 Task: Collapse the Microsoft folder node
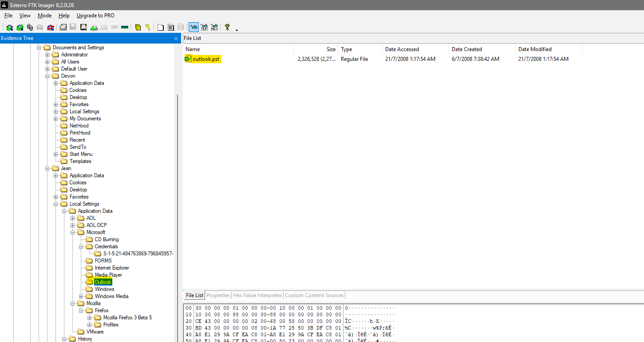click(x=73, y=232)
